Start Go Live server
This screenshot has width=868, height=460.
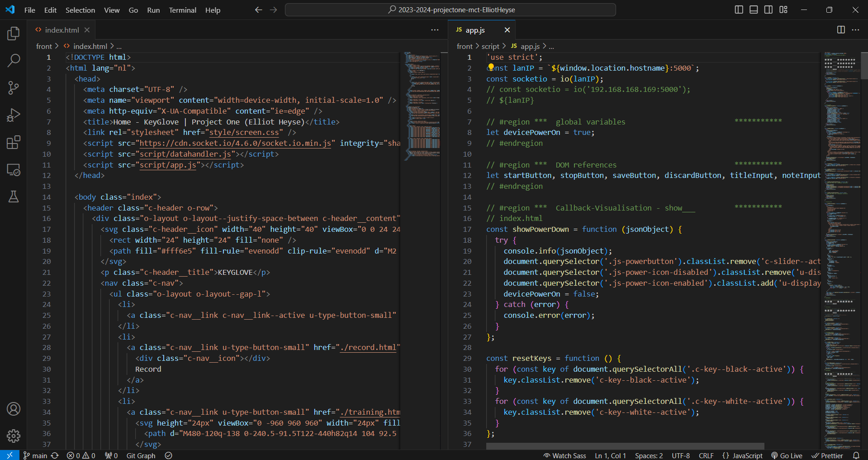point(787,455)
